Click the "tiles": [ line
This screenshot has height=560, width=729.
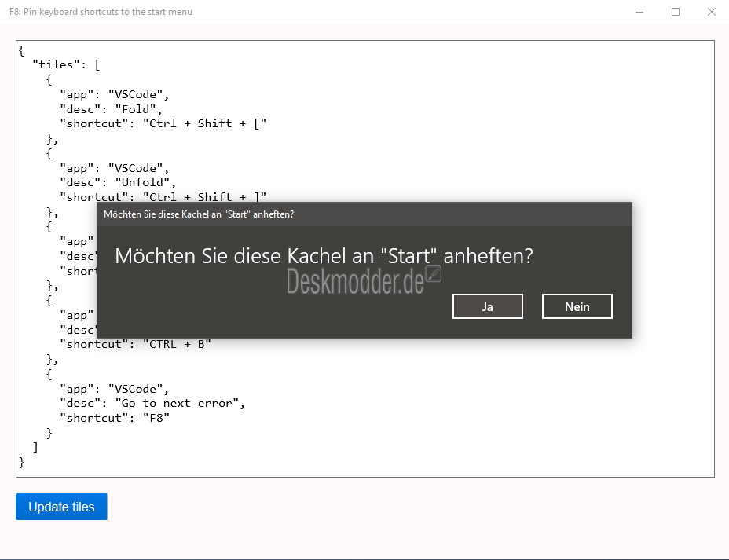(66, 65)
